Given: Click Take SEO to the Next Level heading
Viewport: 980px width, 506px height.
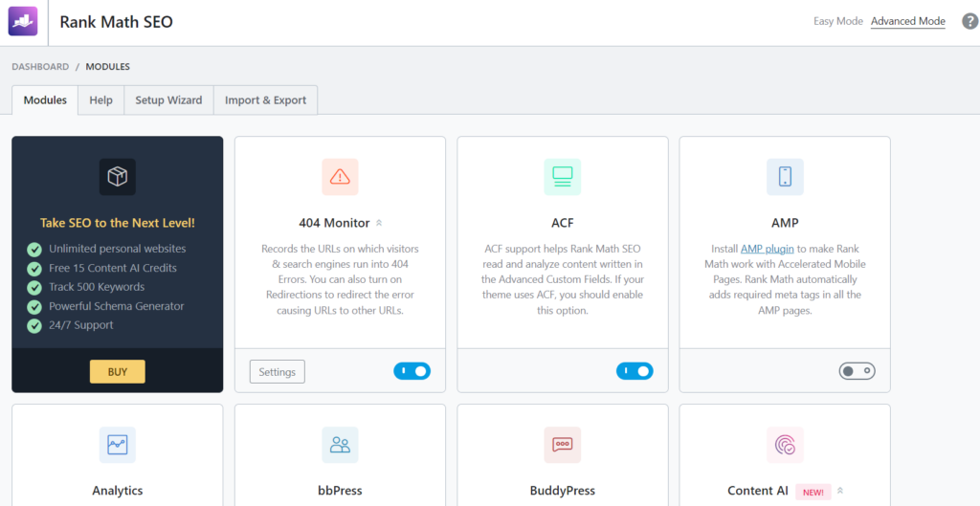Looking at the screenshot, I should coord(118,223).
